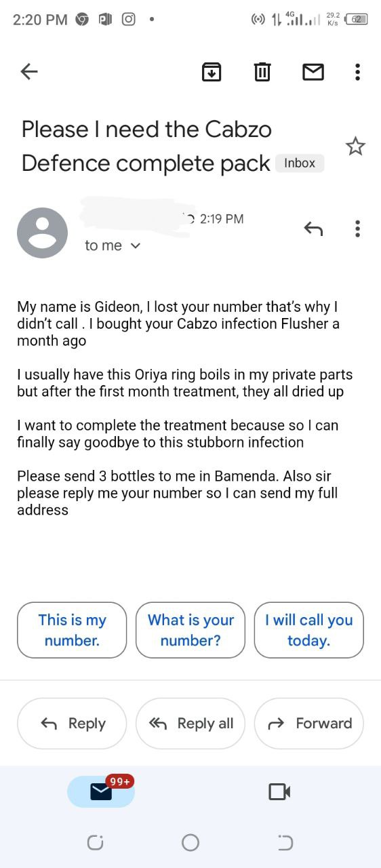Tap the Forward button
The image size is (381, 868).
click(309, 724)
